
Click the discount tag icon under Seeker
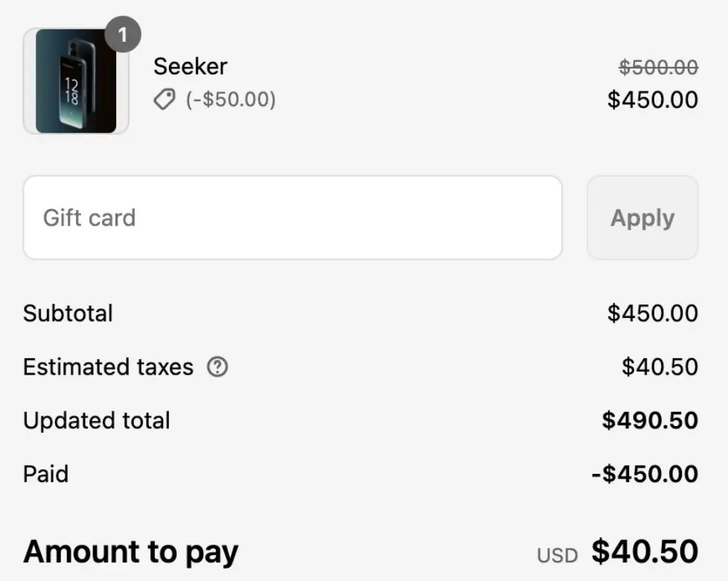tap(165, 99)
